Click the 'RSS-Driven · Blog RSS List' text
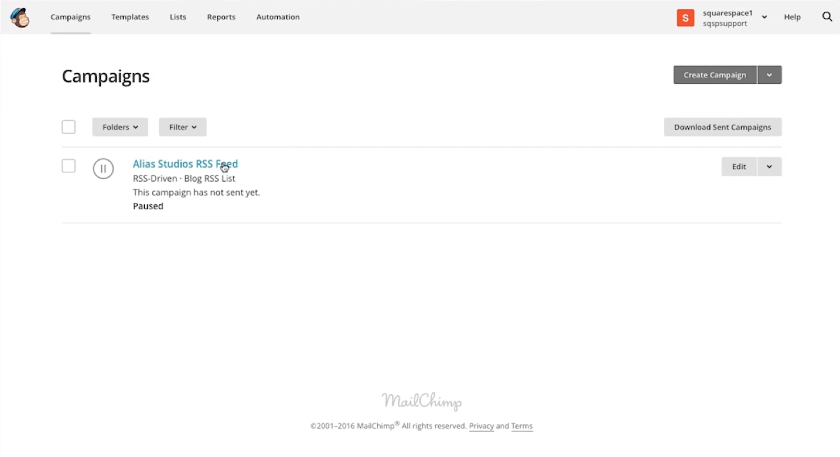840x457 pixels. [184, 178]
